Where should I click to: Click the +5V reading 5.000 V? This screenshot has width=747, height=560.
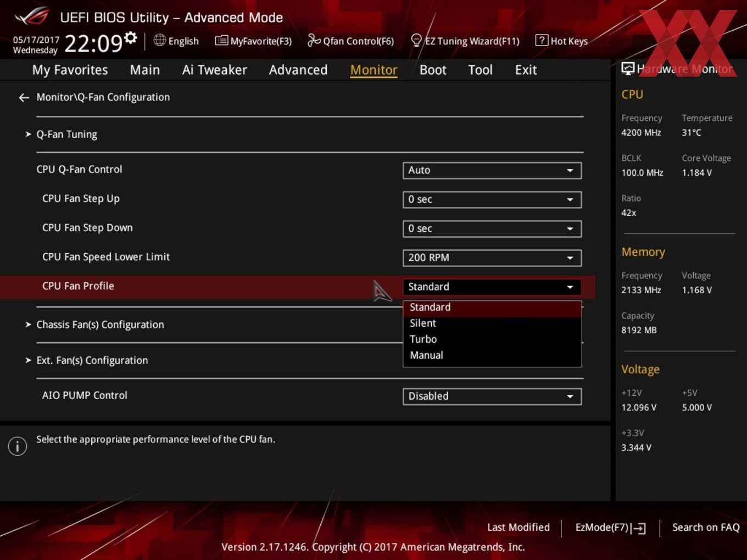[x=697, y=407]
